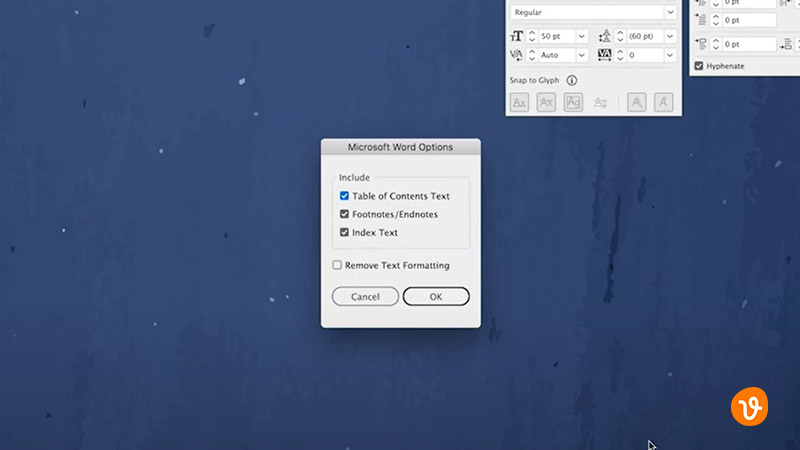Adjust the 50 pt font size stepper
Viewport: 800px width, 450px height.
[x=532, y=36]
